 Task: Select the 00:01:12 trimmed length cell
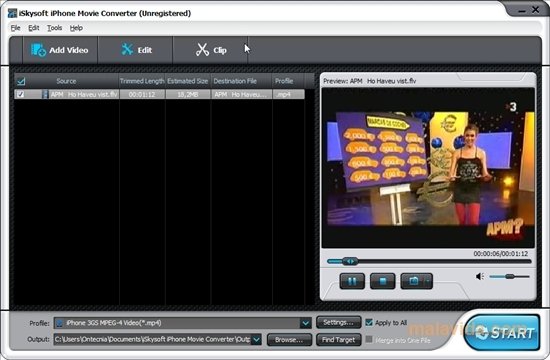(142, 94)
